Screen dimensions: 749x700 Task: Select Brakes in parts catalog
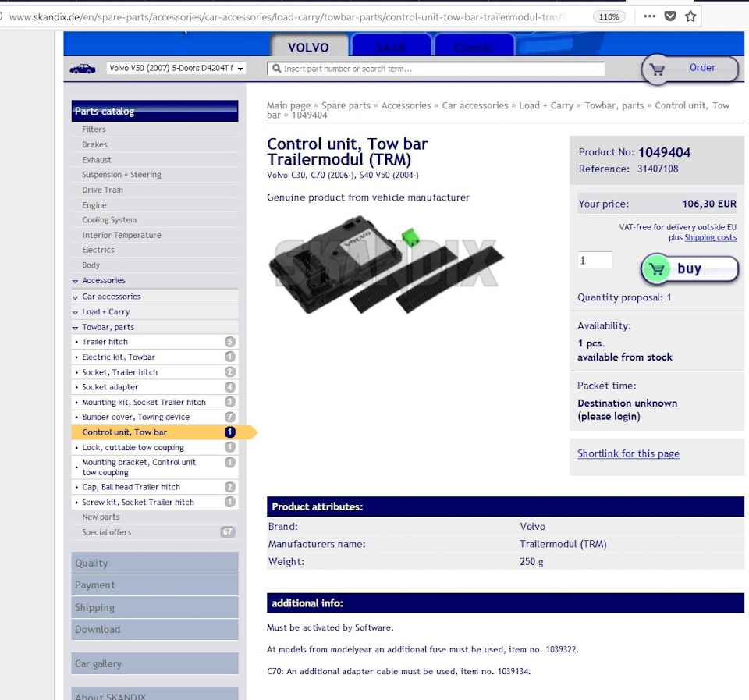(94, 144)
